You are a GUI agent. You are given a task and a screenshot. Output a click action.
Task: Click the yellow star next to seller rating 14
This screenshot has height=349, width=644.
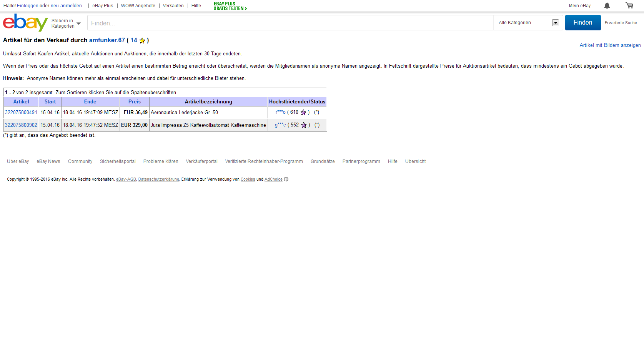point(142,40)
